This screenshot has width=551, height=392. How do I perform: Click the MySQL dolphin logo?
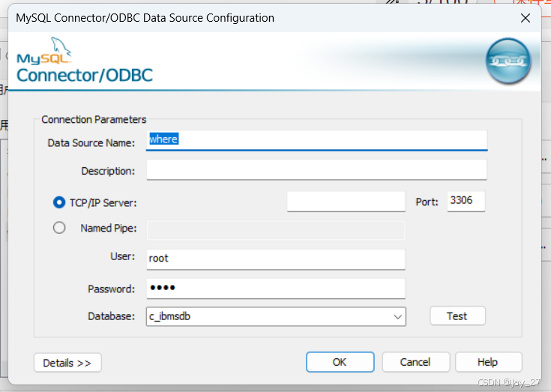[x=44, y=51]
